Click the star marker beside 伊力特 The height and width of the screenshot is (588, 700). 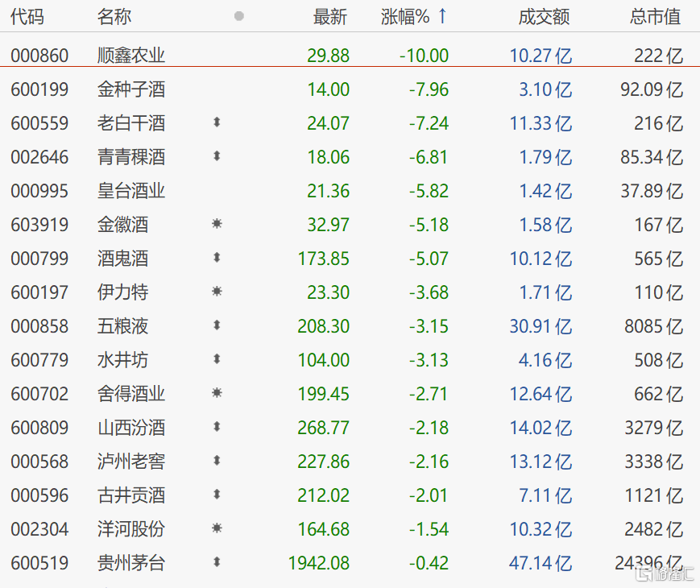(217, 292)
